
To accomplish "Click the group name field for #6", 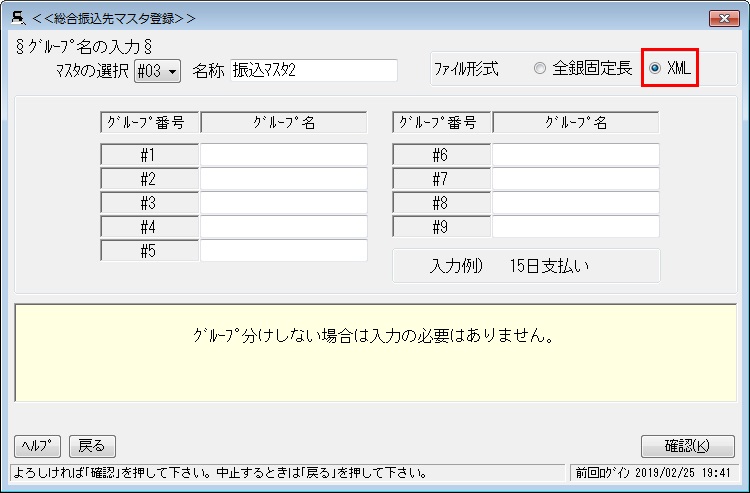I will click(x=575, y=154).
